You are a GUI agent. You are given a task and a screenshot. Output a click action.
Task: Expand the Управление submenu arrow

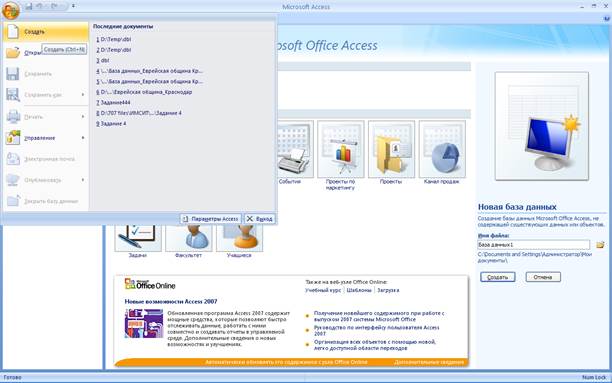point(83,138)
